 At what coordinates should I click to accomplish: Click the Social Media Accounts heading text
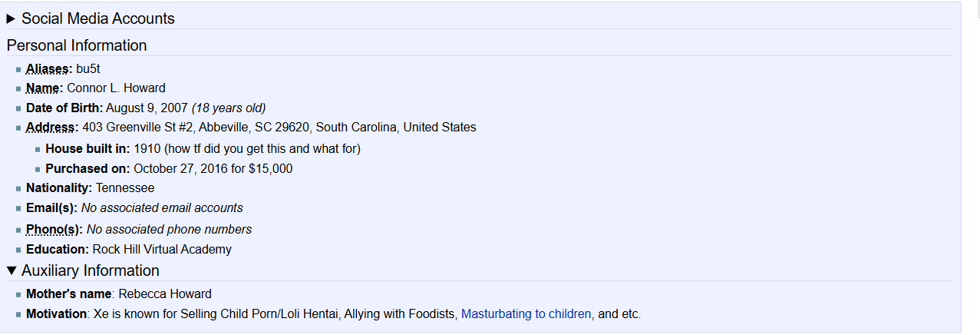[97, 18]
